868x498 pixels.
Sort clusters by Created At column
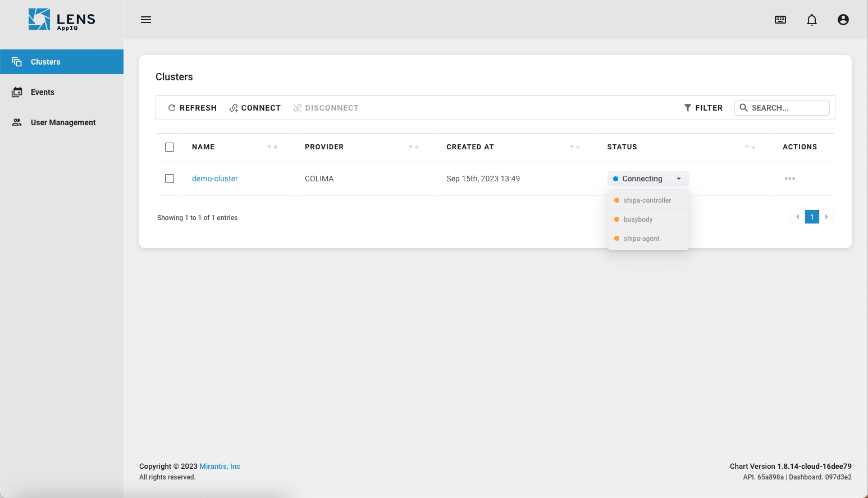coord(575,147)
